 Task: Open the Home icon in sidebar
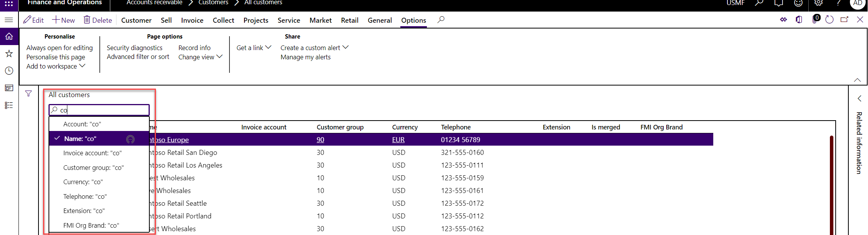click(x=9, y=37)
